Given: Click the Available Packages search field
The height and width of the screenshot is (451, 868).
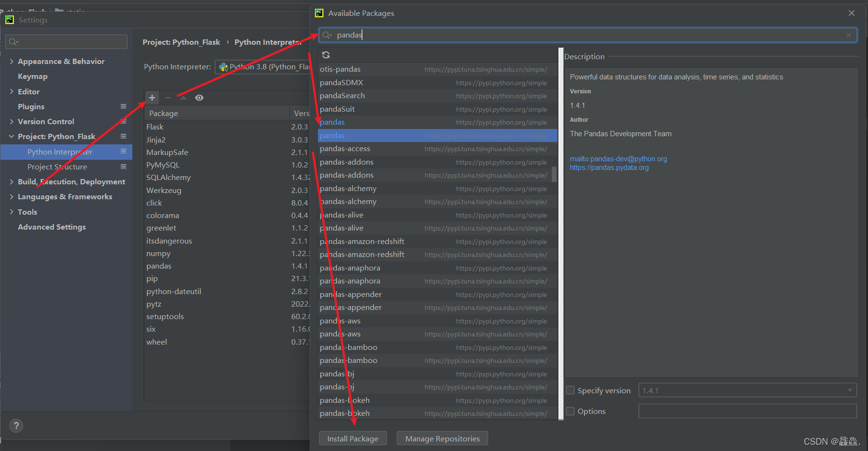Looking at the screenshot, I should [588, 35].
